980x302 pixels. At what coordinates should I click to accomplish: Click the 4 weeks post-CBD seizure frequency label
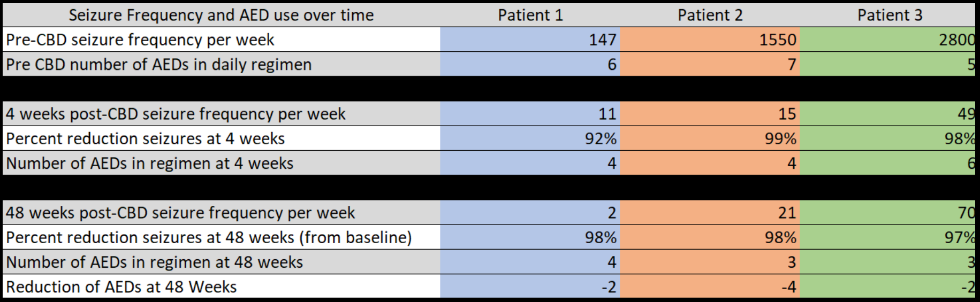click(176, 114)
